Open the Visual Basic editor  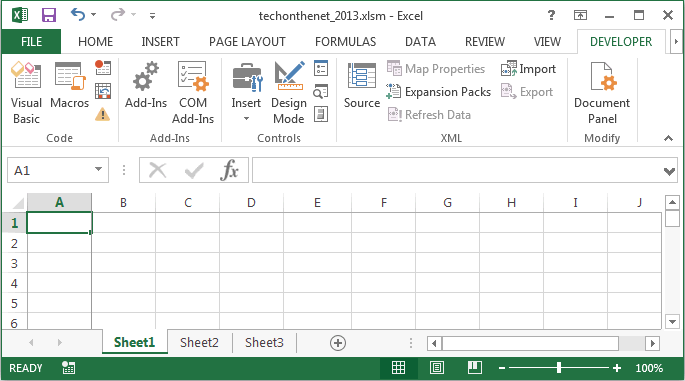[26, 93]
